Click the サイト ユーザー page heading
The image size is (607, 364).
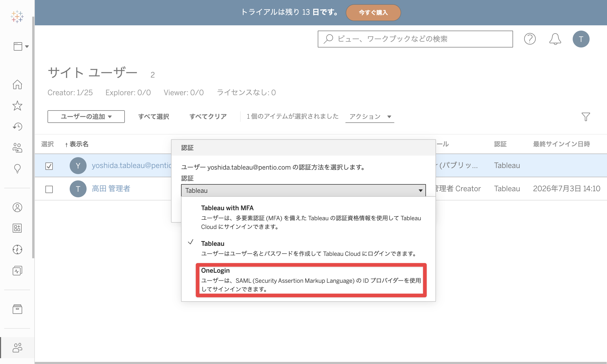(x=92, y=73)
